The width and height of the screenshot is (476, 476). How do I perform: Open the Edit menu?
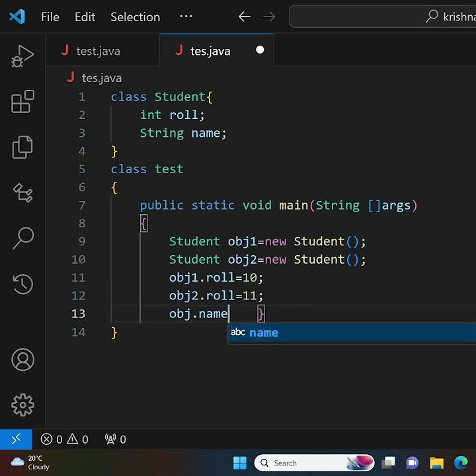click(x=85, y=17)
